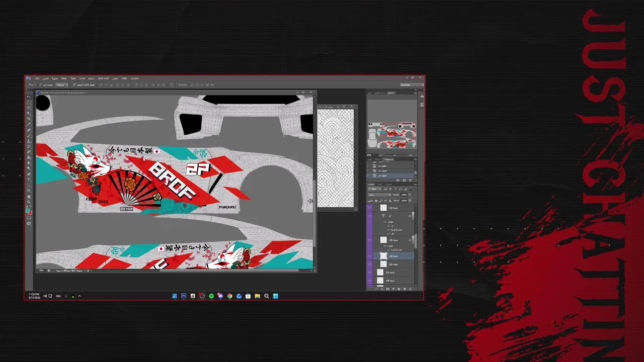Select the Rectangular Marquee tool
Viewport: 644px width, 362px height.
coord(29,103)
